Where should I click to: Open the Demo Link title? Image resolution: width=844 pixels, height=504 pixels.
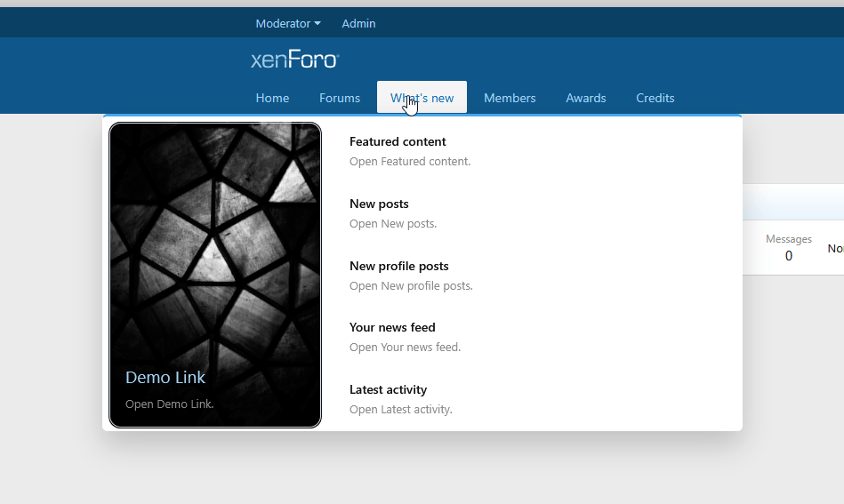(165, 378)
